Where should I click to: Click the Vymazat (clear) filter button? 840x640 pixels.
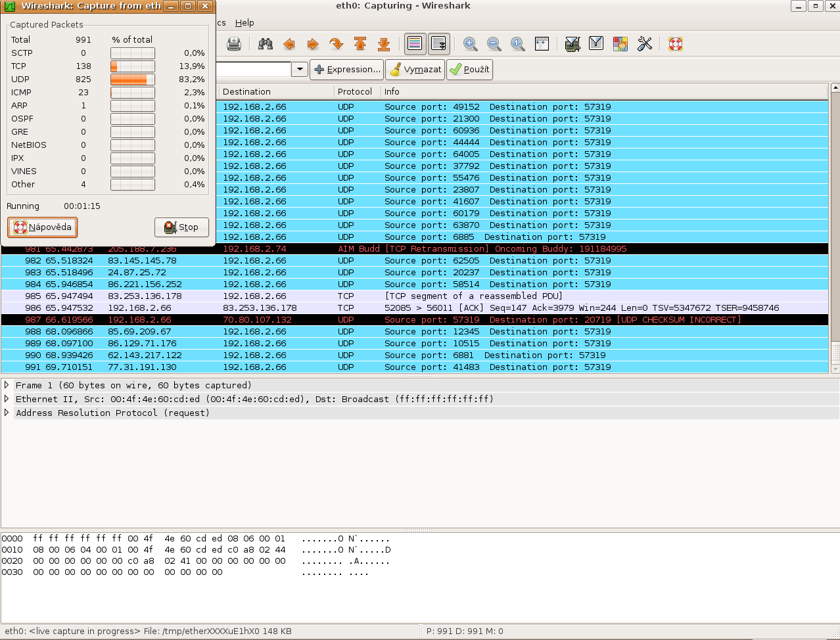coord(415,69)
